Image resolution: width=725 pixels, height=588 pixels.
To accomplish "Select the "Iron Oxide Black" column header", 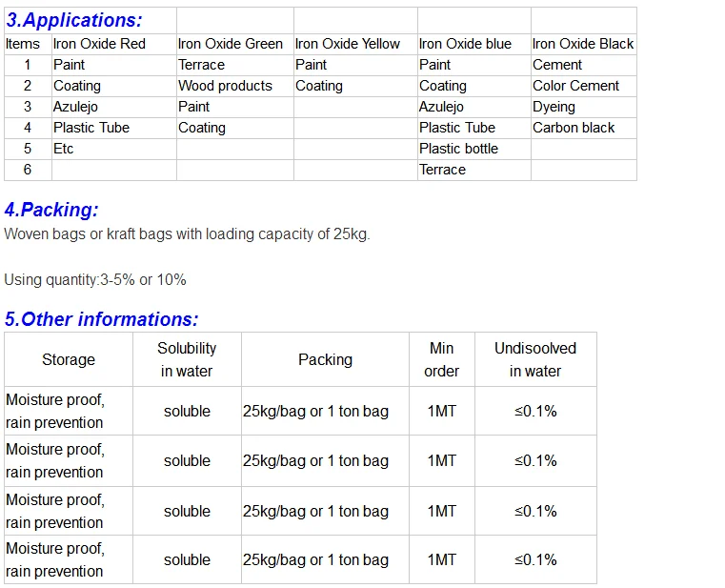I will (x=582, y=44).
